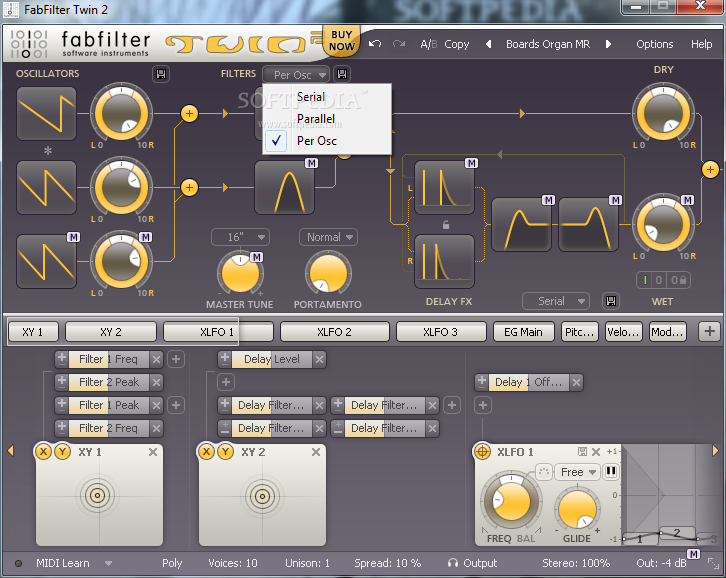Image resolution: width=726 pixels, height=578 pixels.
Task: Open first oscillator sawtooth waveform selector
Action: pos(46,113)
